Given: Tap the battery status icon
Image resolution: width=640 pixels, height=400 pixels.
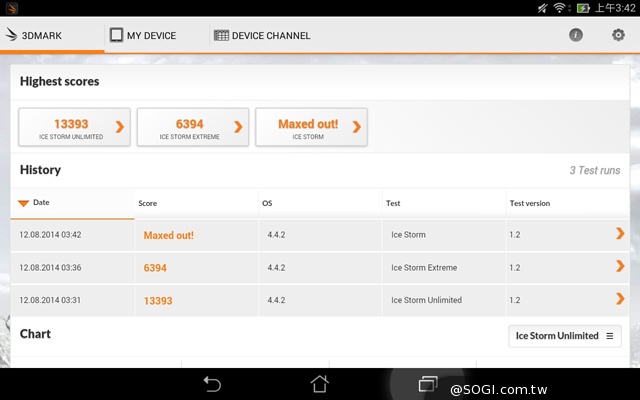Looking at the screenshot, I should tap(583, 8).
